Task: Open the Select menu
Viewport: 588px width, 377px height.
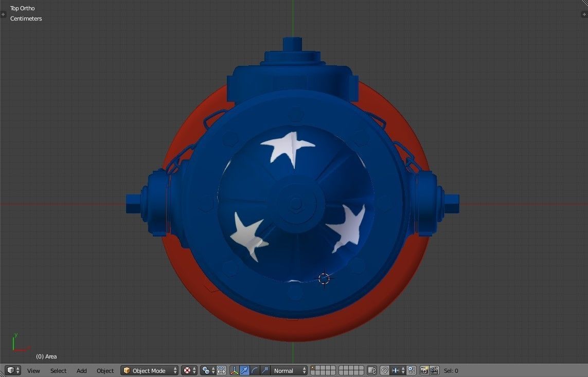Action: coord(58,371)
